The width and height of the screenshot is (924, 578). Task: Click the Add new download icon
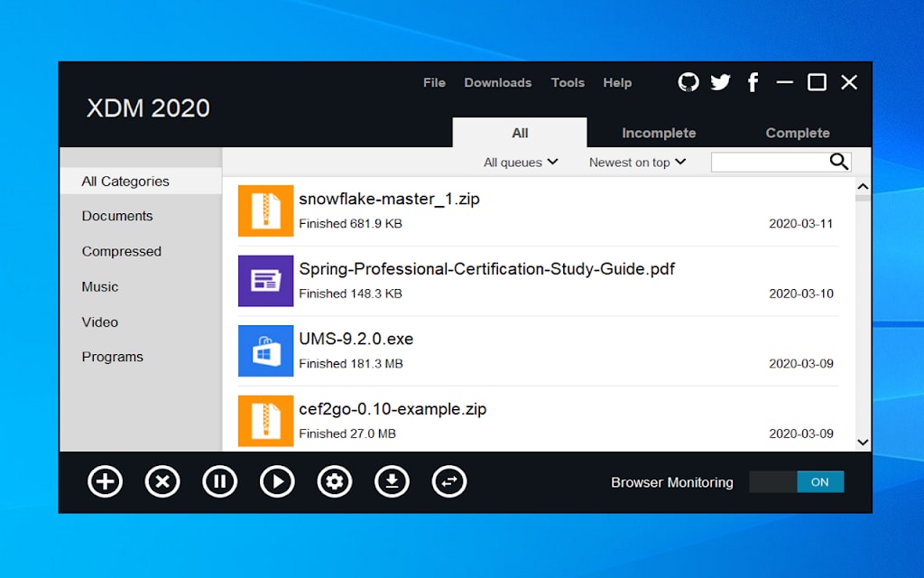pyautogui.click(x=105, y=481)
